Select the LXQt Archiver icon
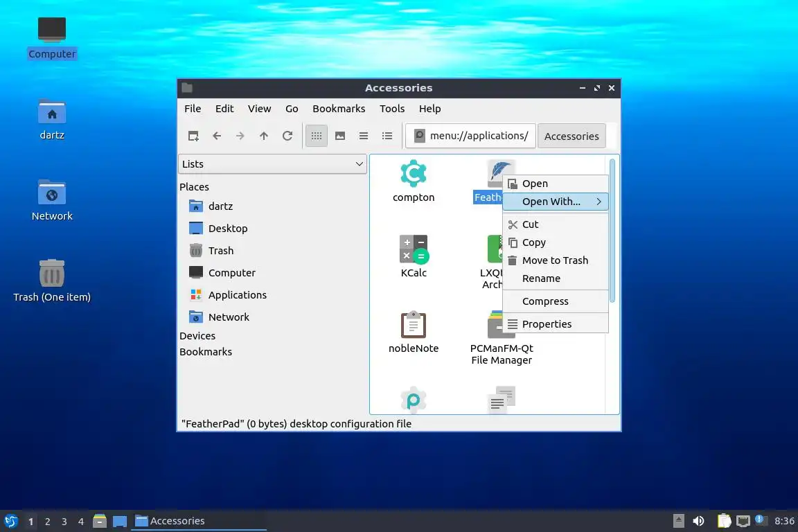 (x=494, y=249)
